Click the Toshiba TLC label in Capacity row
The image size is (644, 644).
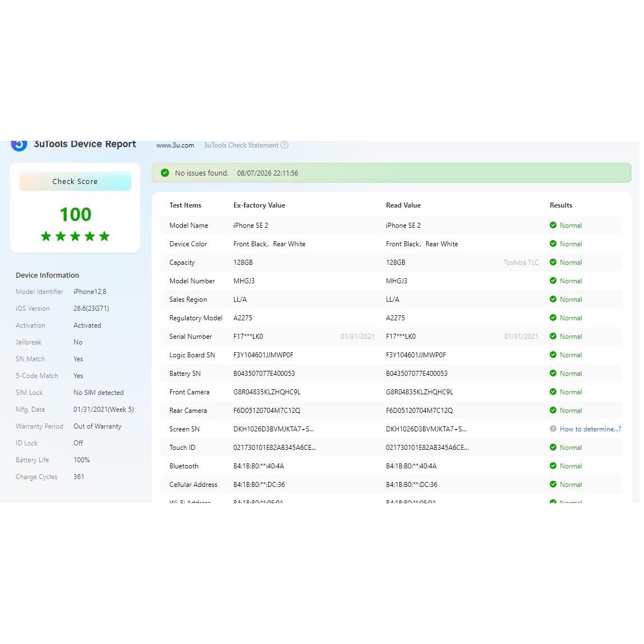click(x=521, y=262)
